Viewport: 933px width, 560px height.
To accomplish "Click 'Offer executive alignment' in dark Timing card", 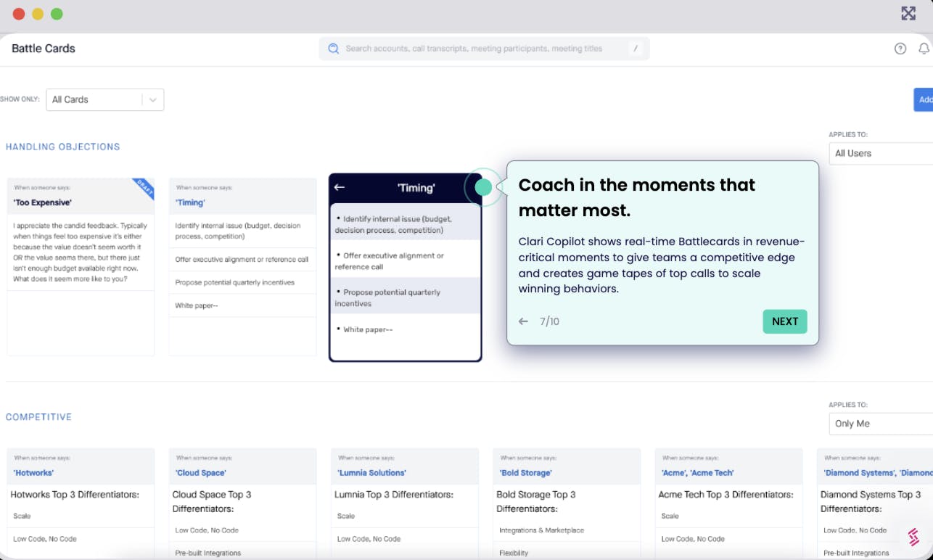I will click(389, 261).
